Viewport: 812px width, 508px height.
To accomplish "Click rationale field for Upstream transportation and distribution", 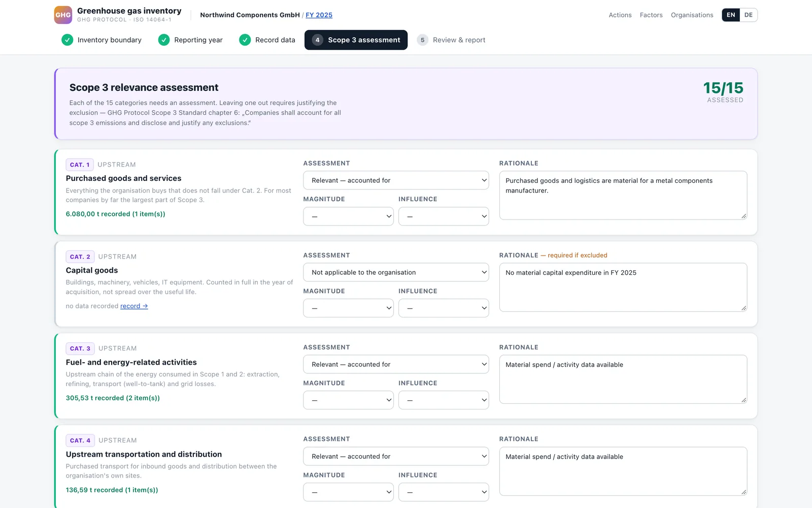I will coord(623,471).
